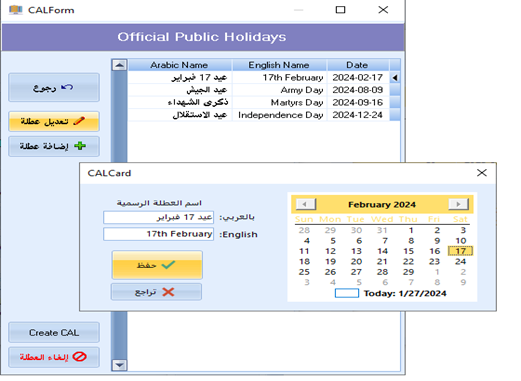This screenshot has width=521, height=381.
Task: Click the row selector arrow for 17th February
Action: [x=395, y=78]
